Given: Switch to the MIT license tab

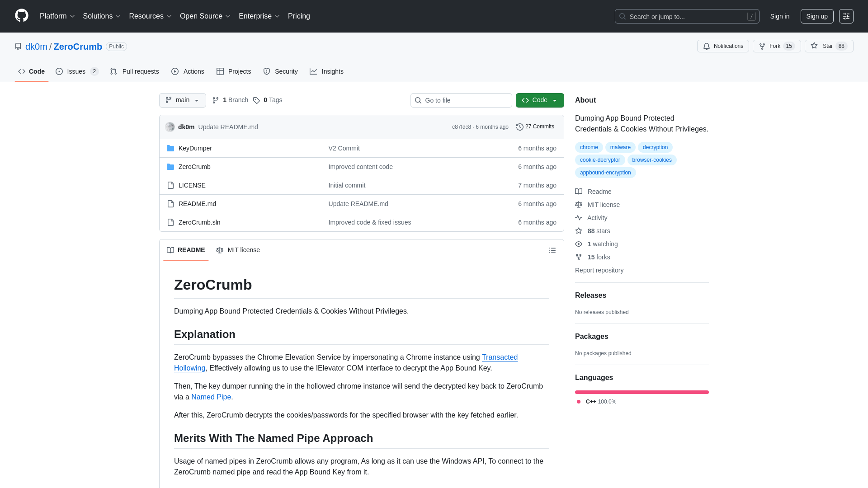Looking at the screenshot, I should 238,250.
